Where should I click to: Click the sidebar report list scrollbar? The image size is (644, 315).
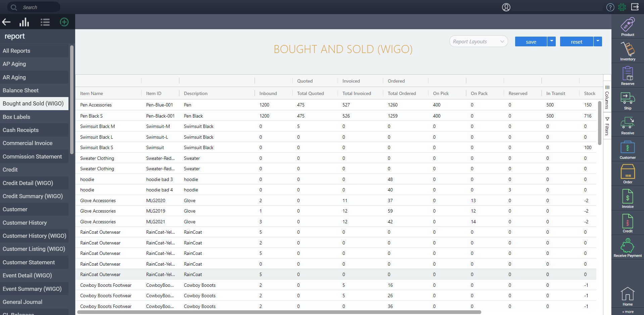(71, 100)
